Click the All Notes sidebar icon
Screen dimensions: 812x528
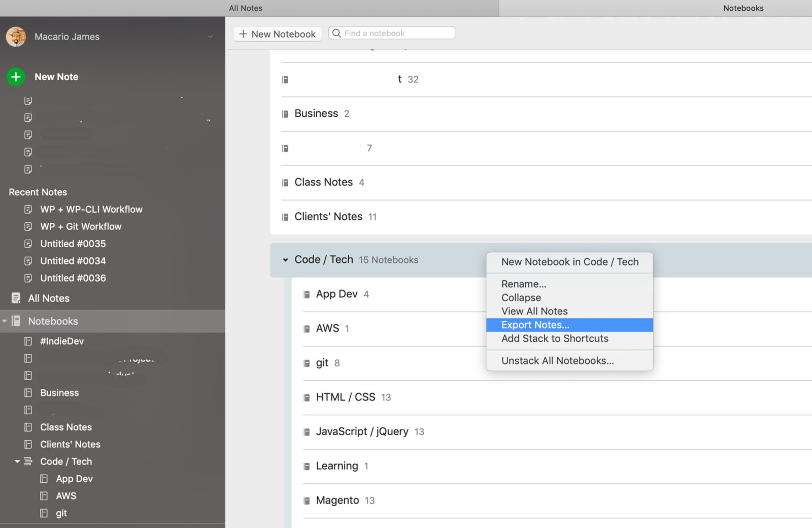coord(16,298)
